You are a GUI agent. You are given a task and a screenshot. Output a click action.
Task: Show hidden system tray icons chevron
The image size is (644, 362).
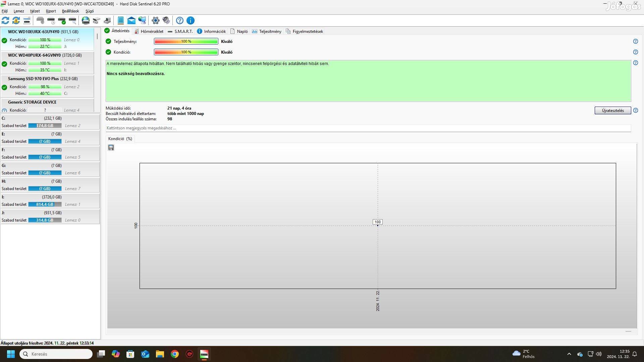(569, 354)
